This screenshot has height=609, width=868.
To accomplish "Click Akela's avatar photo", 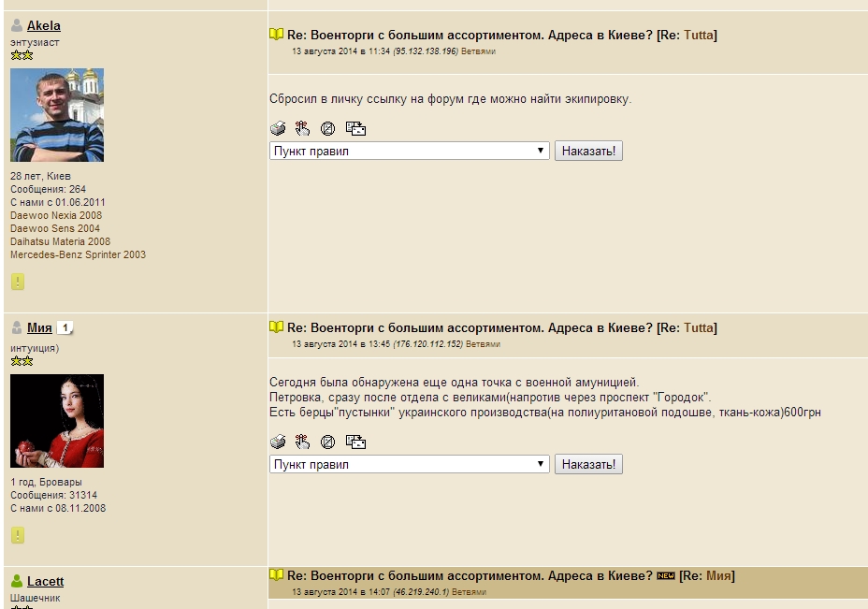I will coord(57,115).
